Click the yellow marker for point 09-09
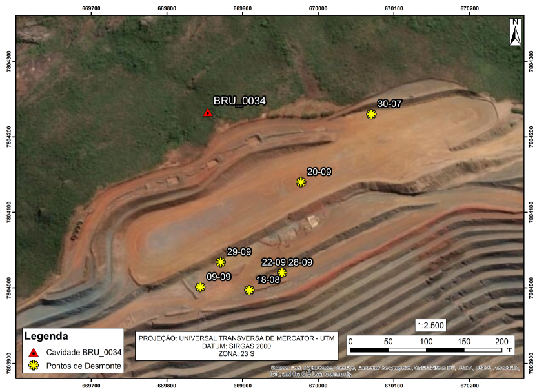The image size is (546, 392). click(200, 287)
